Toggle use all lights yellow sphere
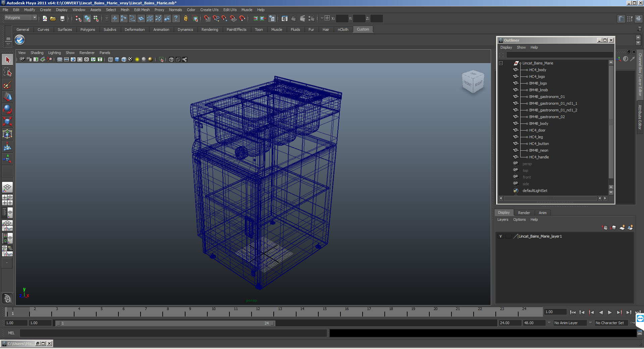 [137, 59]
